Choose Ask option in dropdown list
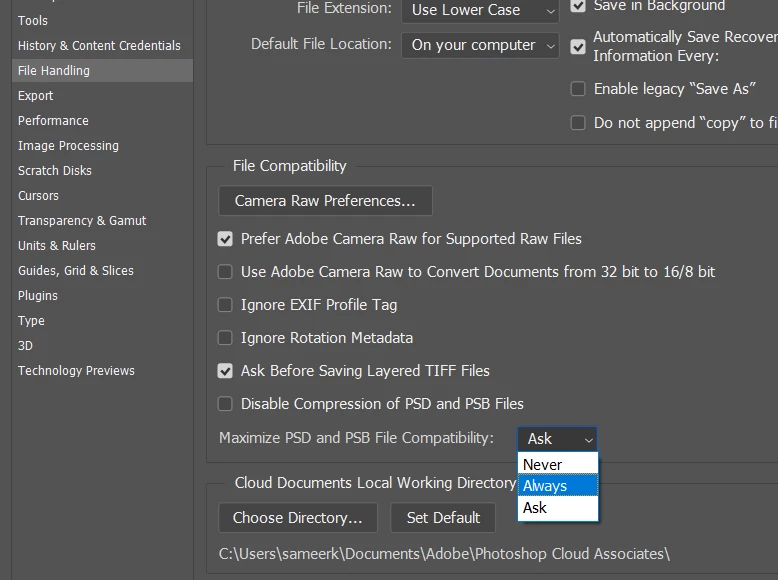 [x=558, y=508]
